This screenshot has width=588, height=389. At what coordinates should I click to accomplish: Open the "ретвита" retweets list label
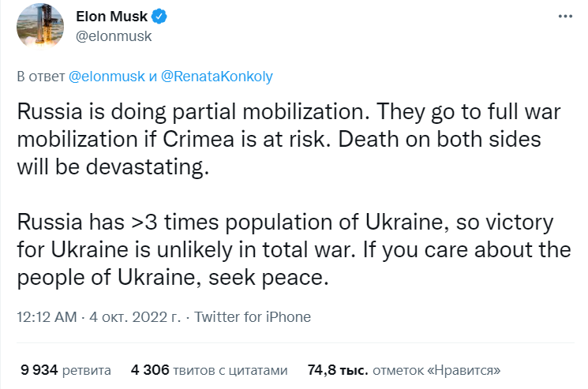(86, 369)
